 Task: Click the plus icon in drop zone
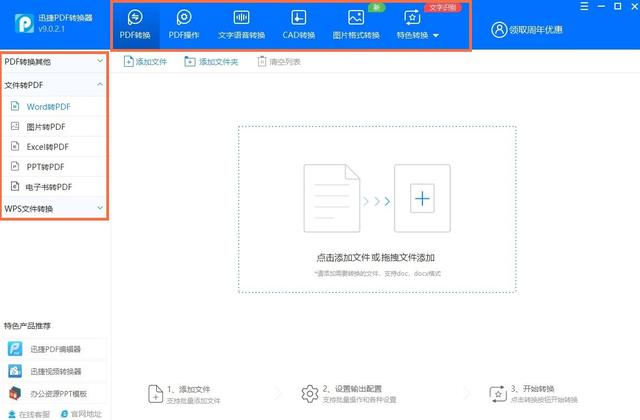pyautogui.click(x=422, y=198)
